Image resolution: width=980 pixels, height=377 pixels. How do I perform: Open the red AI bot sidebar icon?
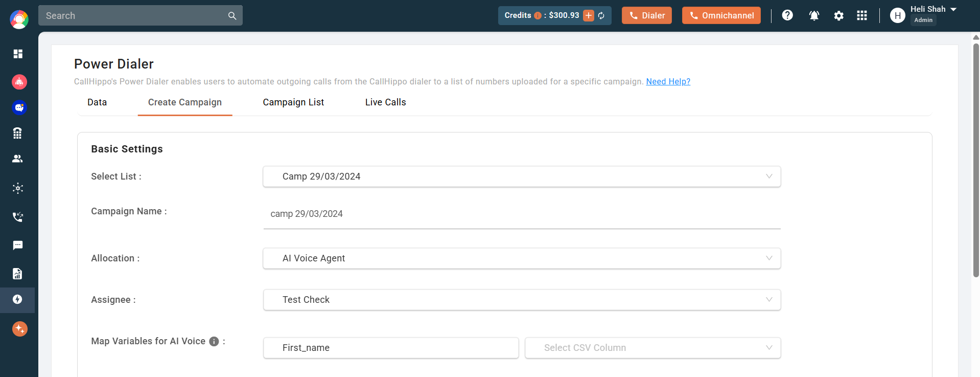pos(19,82)
